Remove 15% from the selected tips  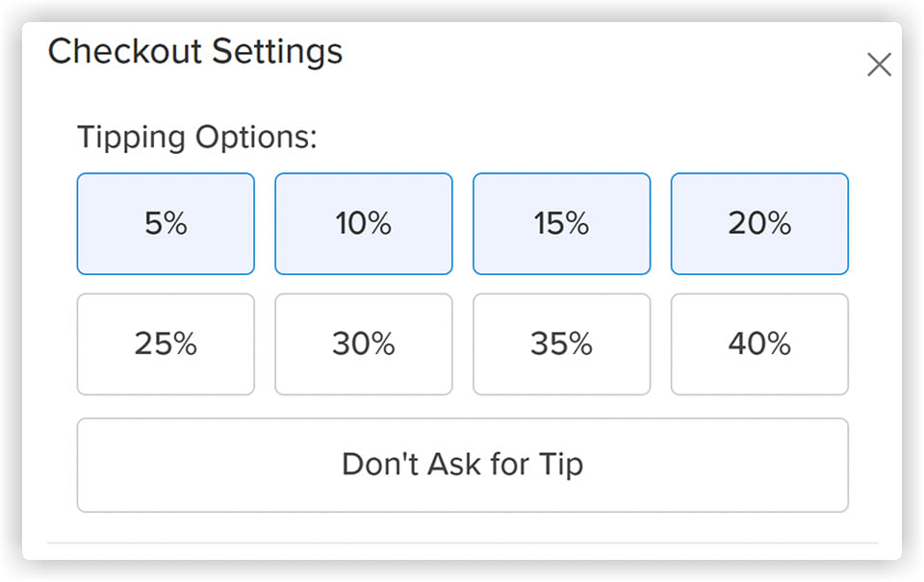click(561, 224)
